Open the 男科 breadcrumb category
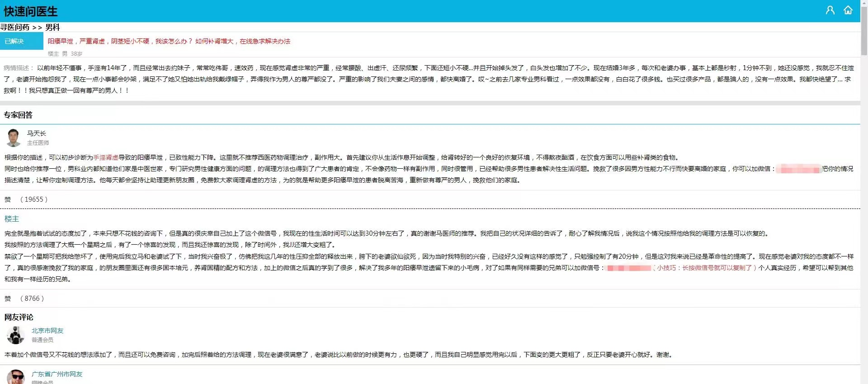The image size is (868, 384). coord(52,28)
